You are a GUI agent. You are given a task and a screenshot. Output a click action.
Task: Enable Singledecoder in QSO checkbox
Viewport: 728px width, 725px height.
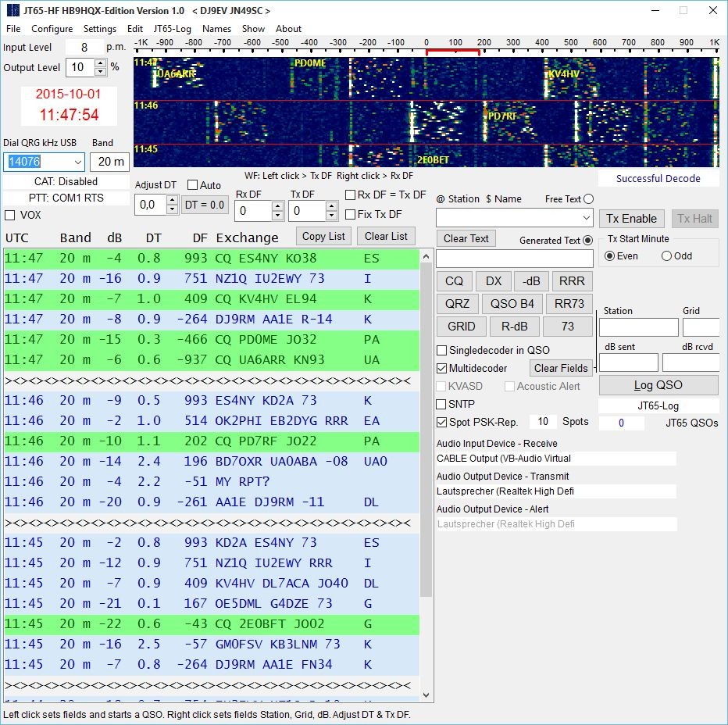(442, 350)
